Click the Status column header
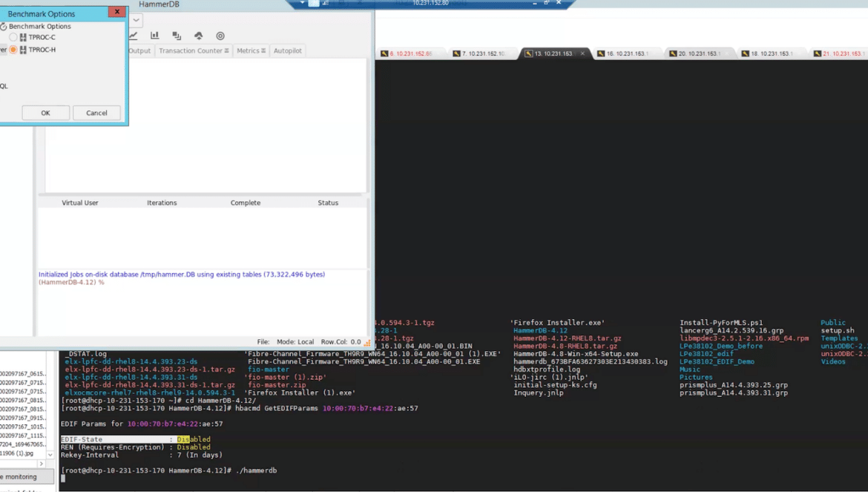Viewport: 868px width, 492px height. (328, 203)
